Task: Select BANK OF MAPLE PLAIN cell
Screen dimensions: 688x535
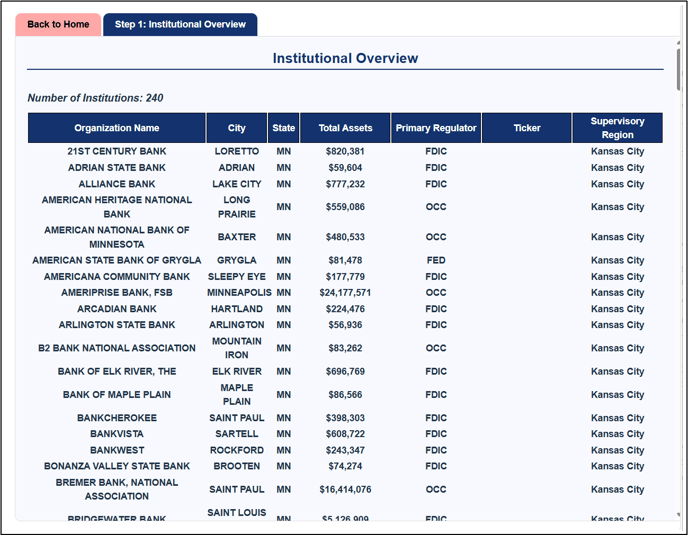Action: pos(117,395)
